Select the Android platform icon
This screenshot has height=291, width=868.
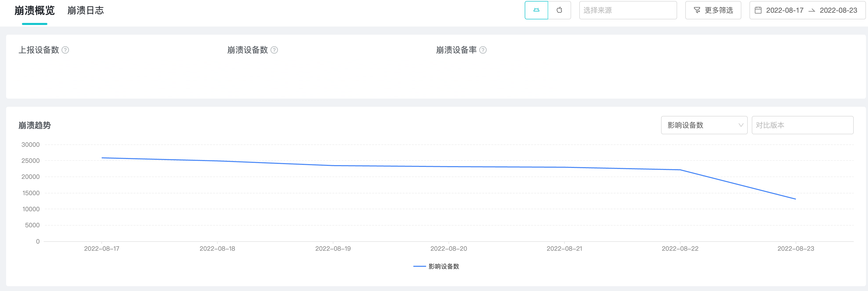tap(536, 10)
